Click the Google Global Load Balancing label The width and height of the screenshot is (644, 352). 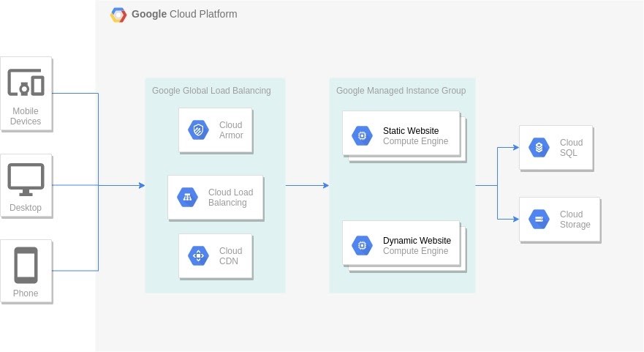coord(211,91)
